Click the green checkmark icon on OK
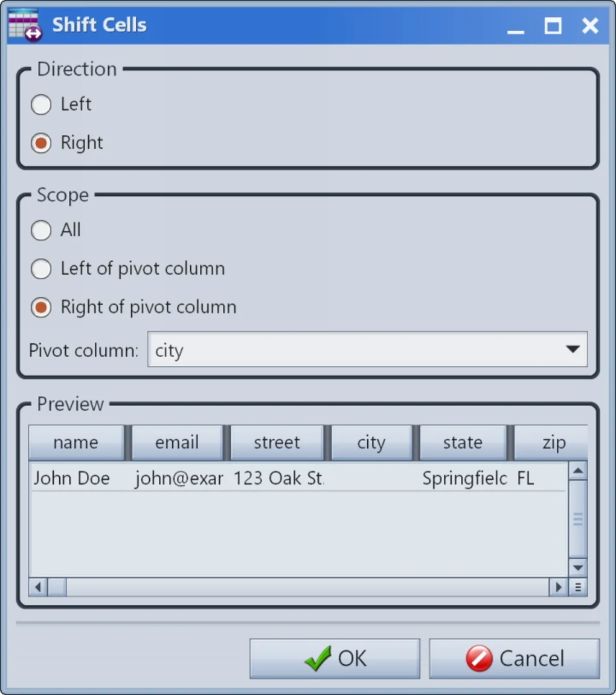Image resolution: width=616 pixels, height=695 pixels. pyautogui.click(x=318, y=659)
